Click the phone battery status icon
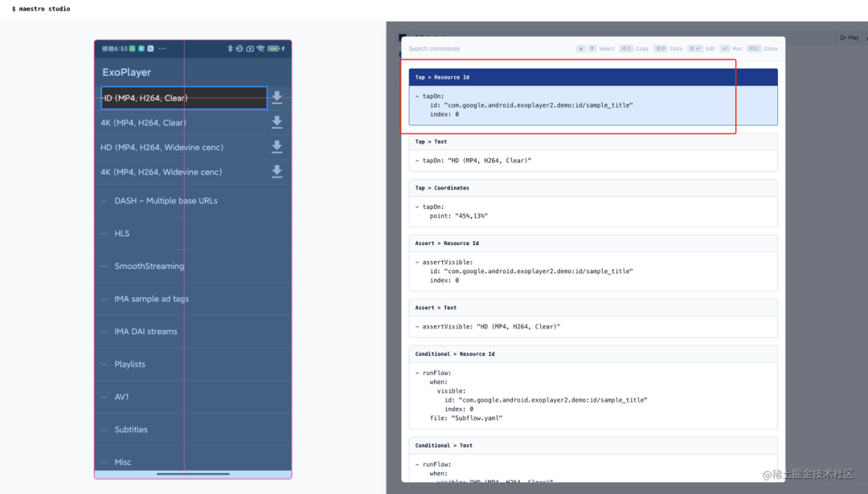868x494 pixels. pyautogui.click(x=273, y=49)
